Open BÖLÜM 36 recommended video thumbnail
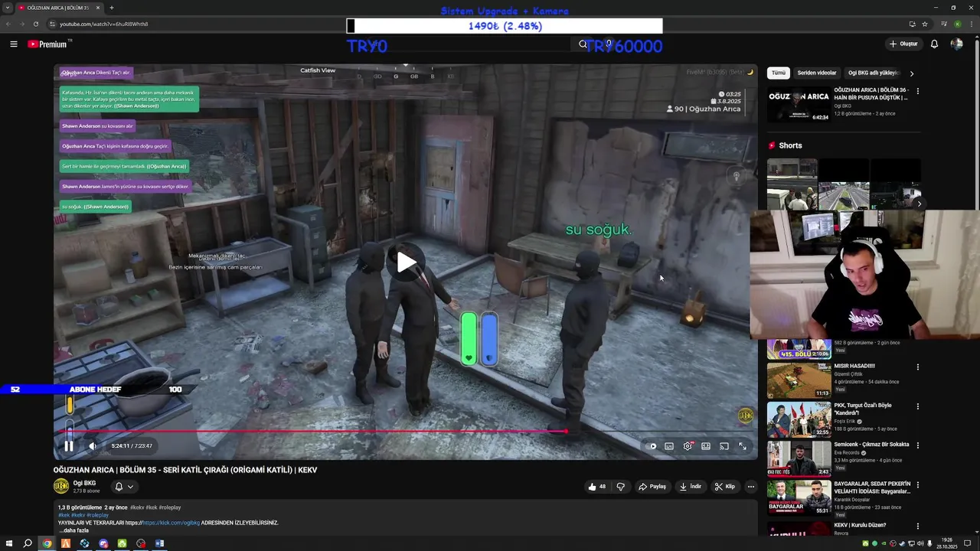980x551 pixels. [x=799, y=104]
